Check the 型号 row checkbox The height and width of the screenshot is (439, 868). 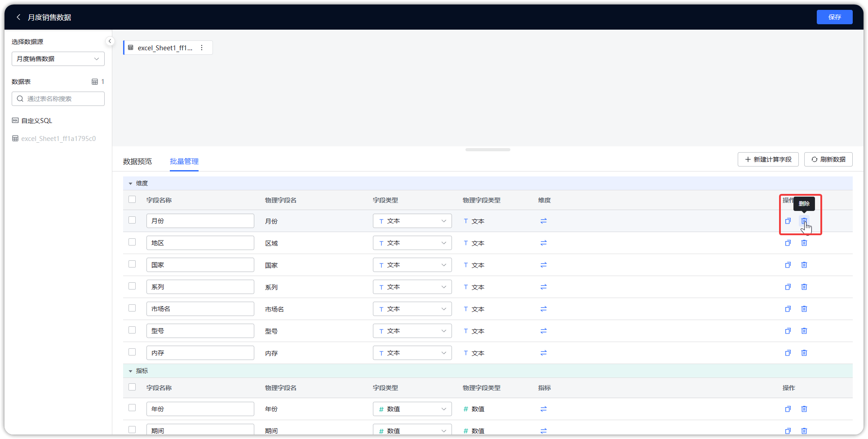click(x=132, y=330)
